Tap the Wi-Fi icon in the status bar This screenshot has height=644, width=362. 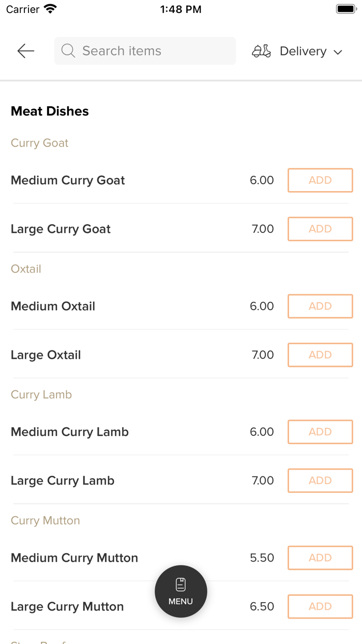click(x=50, y=8)
